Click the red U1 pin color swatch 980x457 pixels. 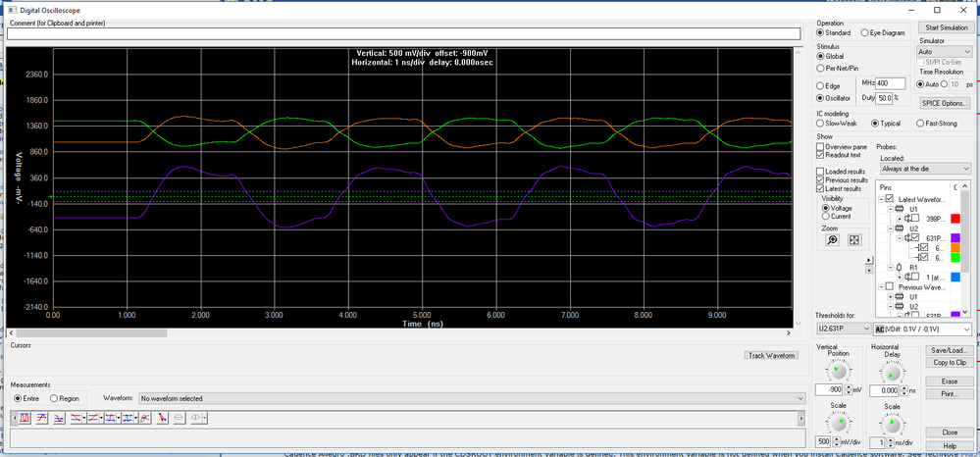point(956,218)
